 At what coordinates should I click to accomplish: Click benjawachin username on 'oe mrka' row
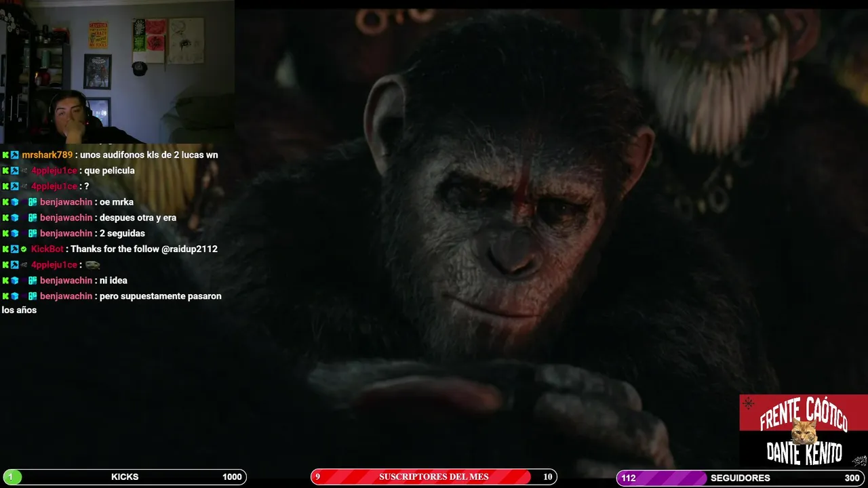coord(66,202)
